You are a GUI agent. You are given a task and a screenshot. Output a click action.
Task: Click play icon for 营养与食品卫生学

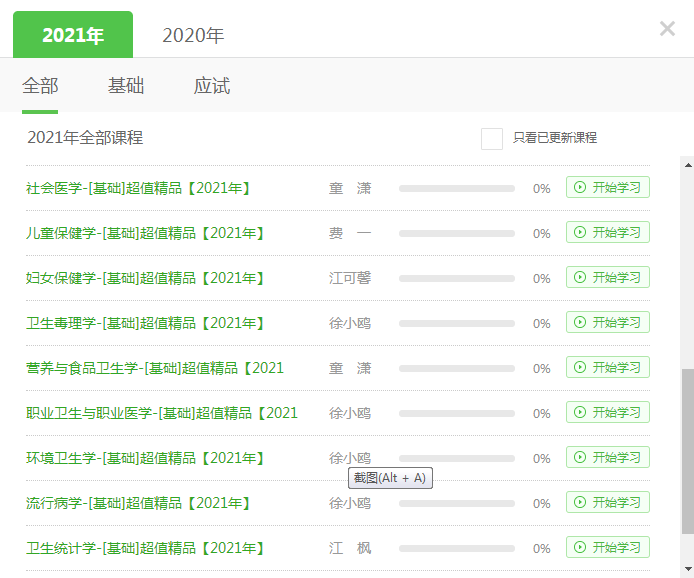point(579,368)
